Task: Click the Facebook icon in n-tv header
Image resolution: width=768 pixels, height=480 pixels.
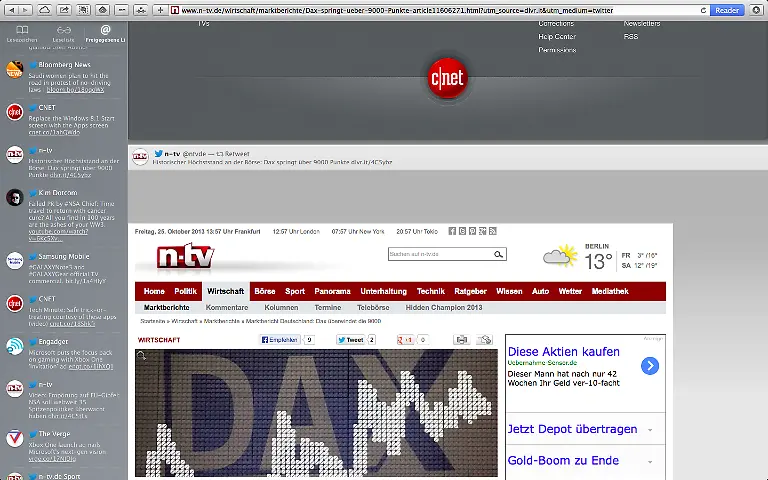Action: pyautogui.click(x=452, y=231)
